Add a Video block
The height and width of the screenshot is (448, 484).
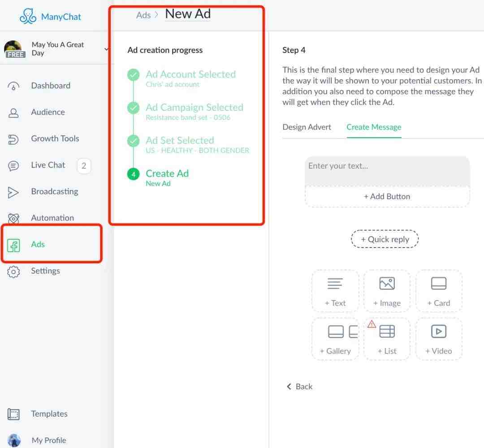[439, 339]
